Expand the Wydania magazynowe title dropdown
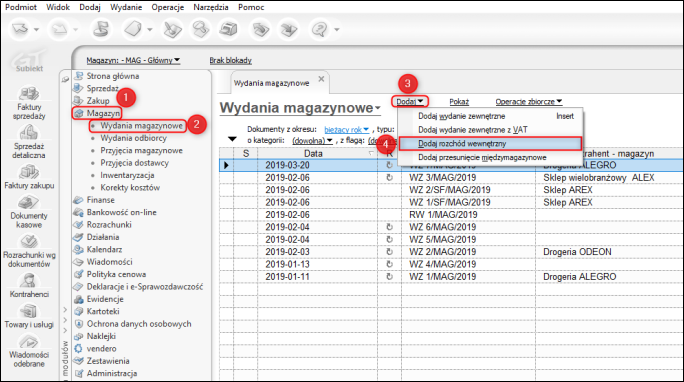Image resolution: width=684 pixels, height=382 pixels. coord(378,108)
